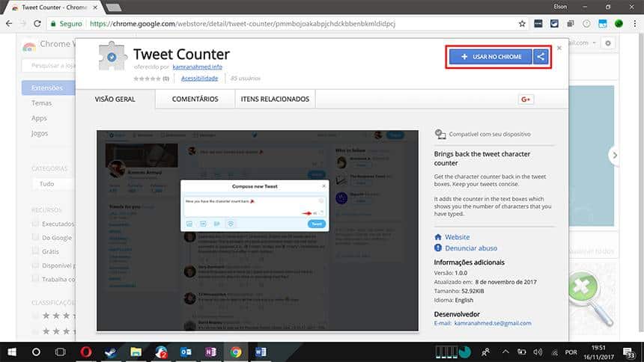Image resolution: width=644 pixels, height=362 pixels.
Task: Open the Visão Geral tab
Action: click(x=115, y=99)
